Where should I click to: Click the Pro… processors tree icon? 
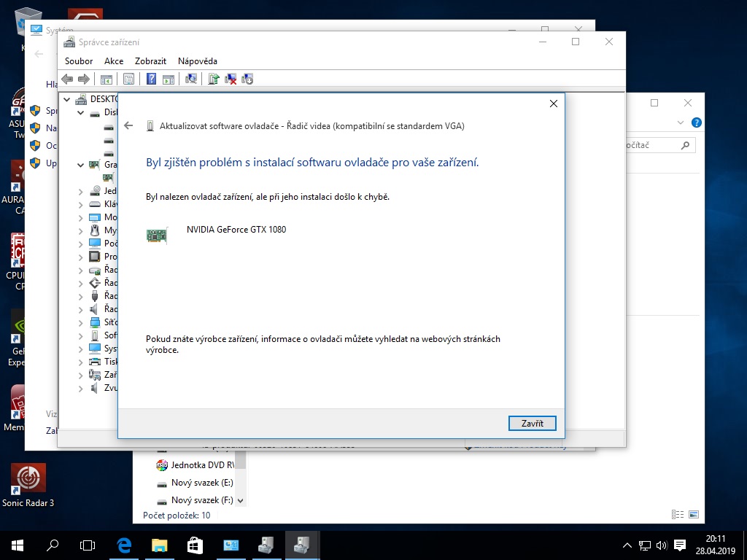(x=95, y=257)
